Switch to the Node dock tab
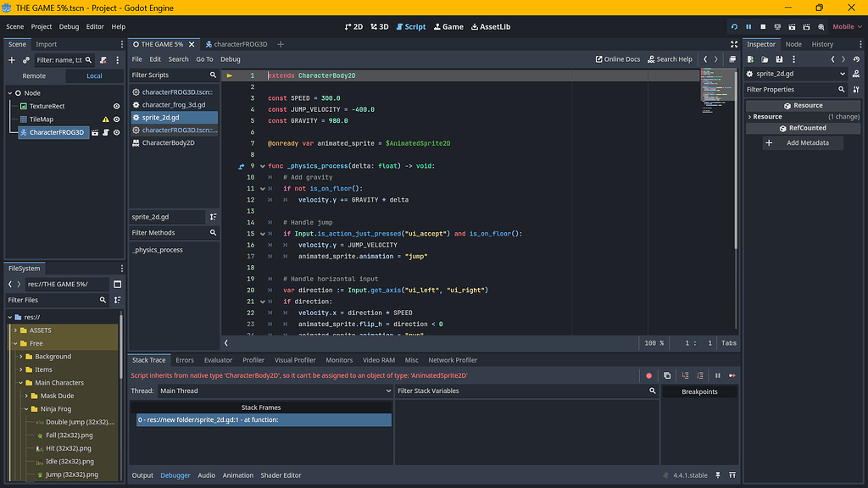 (793, 44)
